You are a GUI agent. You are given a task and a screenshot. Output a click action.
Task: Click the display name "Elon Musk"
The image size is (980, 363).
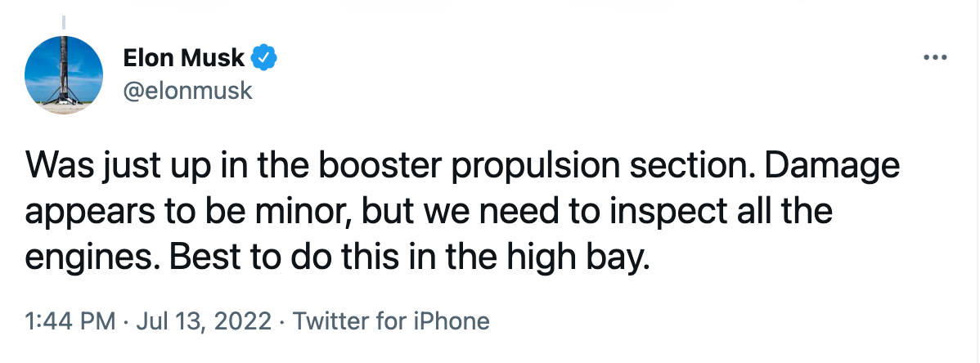click(183, 58)
